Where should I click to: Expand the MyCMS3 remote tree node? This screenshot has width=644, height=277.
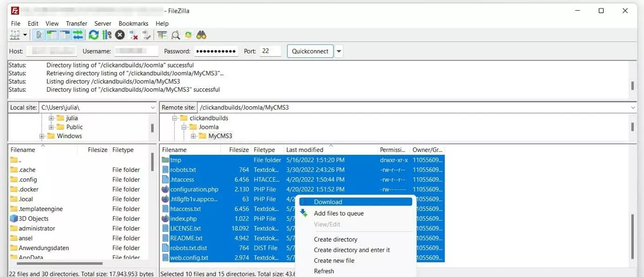click(x=193, y=136)
